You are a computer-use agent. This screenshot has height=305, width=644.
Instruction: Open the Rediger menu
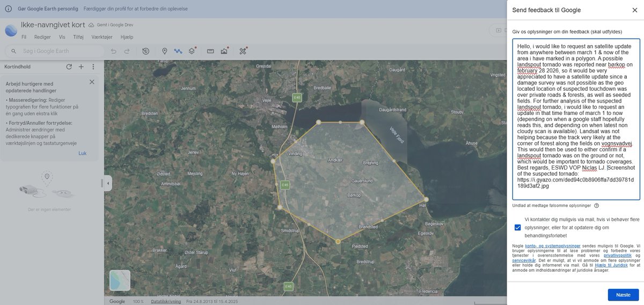pyautogui.click(x=42, y=37)
